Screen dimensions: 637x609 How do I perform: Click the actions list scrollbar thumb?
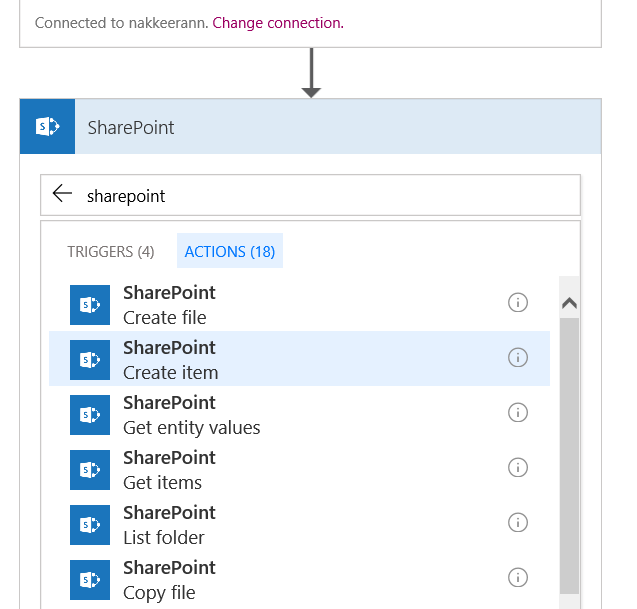tap(569, 450)
